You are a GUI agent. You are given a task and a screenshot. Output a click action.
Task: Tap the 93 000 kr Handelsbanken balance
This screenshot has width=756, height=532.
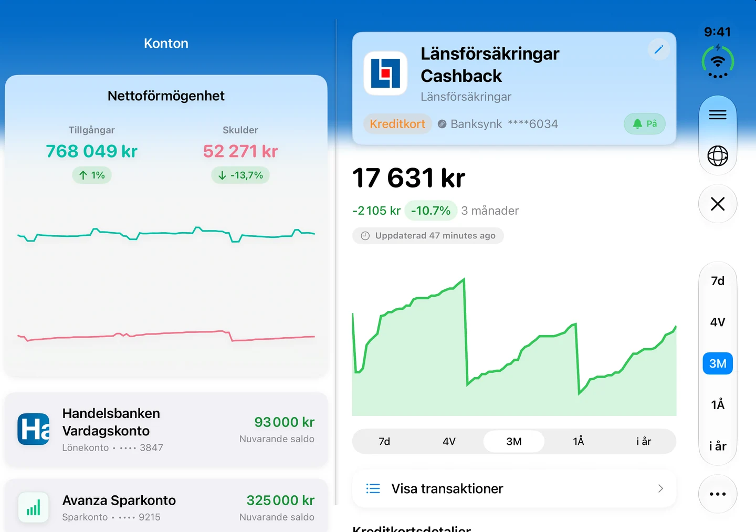click(284, 422)
